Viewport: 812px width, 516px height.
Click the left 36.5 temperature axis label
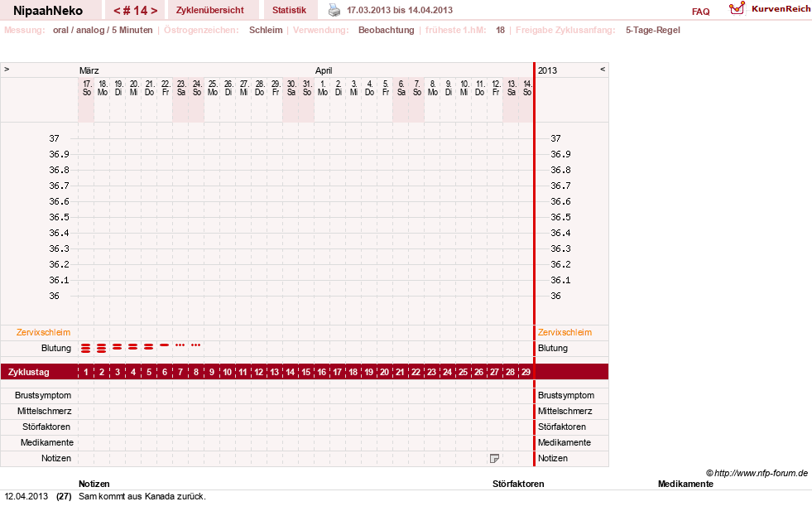pos(59,217)
